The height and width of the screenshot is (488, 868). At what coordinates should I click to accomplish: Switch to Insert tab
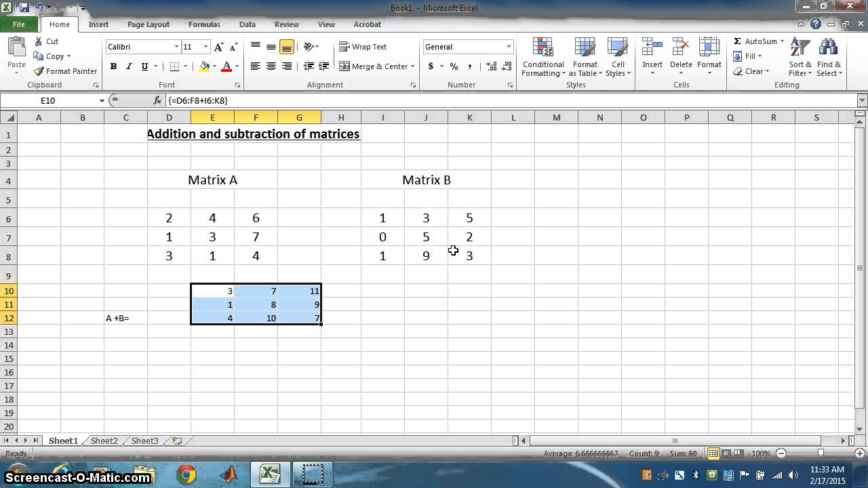[x=98, y=24]
